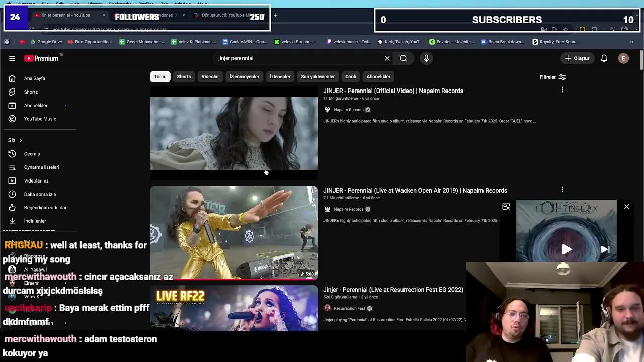Open options for Wacken Open Air result

tap(562, 190)
